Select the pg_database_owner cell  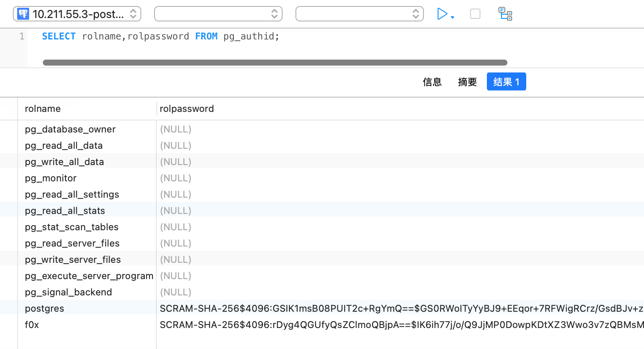(x=70, y=129)
